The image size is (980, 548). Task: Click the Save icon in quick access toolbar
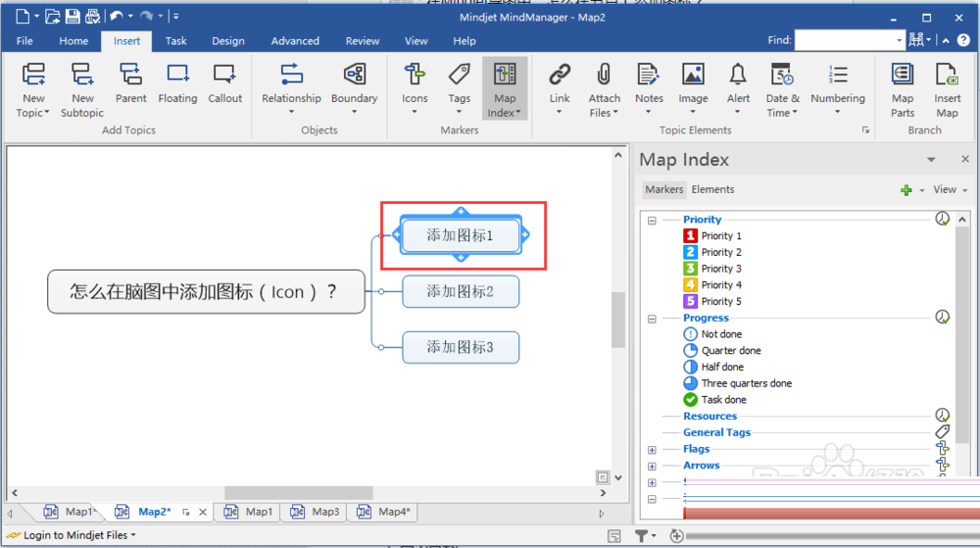click(73, 17)
